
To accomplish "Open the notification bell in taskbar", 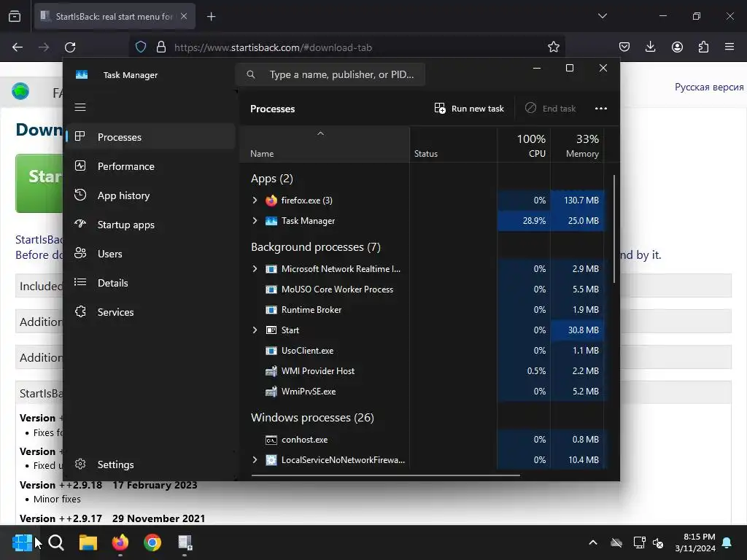I will point(727,542).
